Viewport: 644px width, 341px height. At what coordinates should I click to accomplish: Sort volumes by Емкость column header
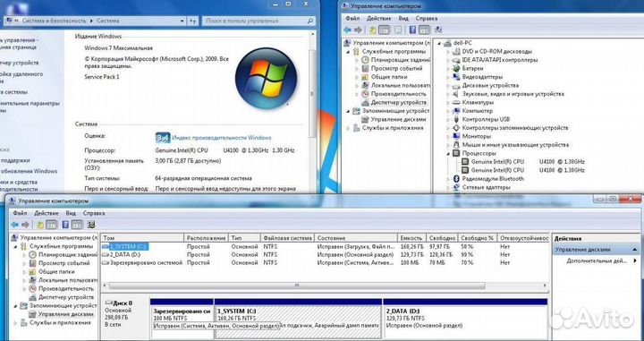coord(412,238)
